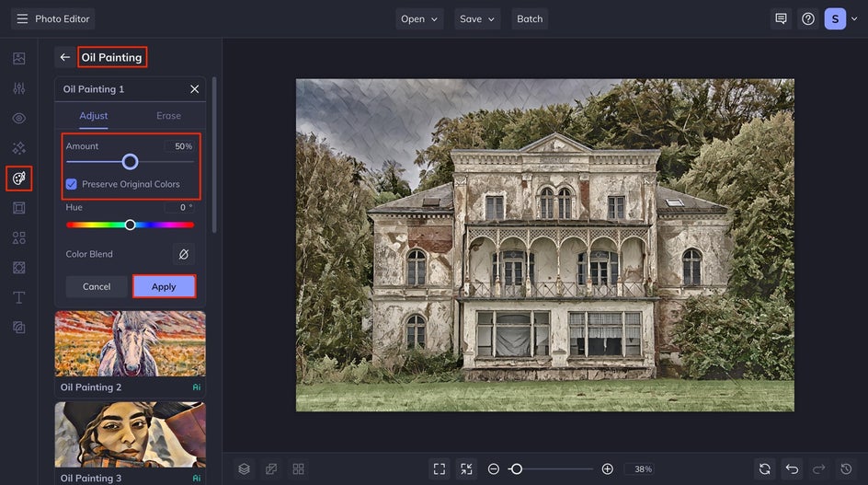The width and height of the screenshot is (868, 485).
Task: Click the Color Blend label
Action: pos(89,254)
